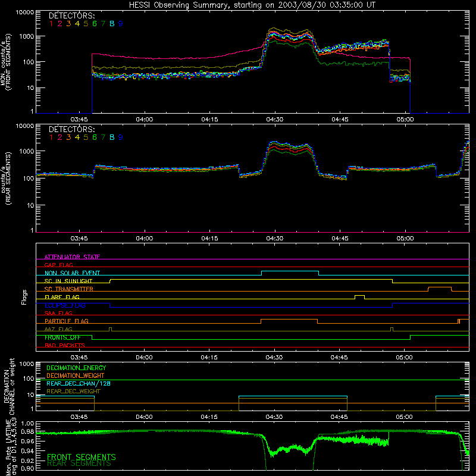
Task: Select detector 8 legend number in front segments panel
Action: pyautogui.click(x=112, y=23)
